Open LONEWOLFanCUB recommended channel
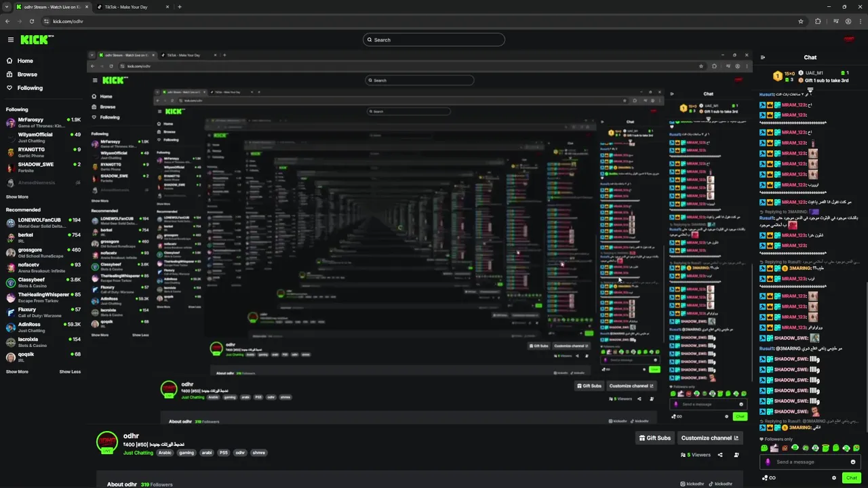Viewport: 868px width, 488px height. point(43,223)
